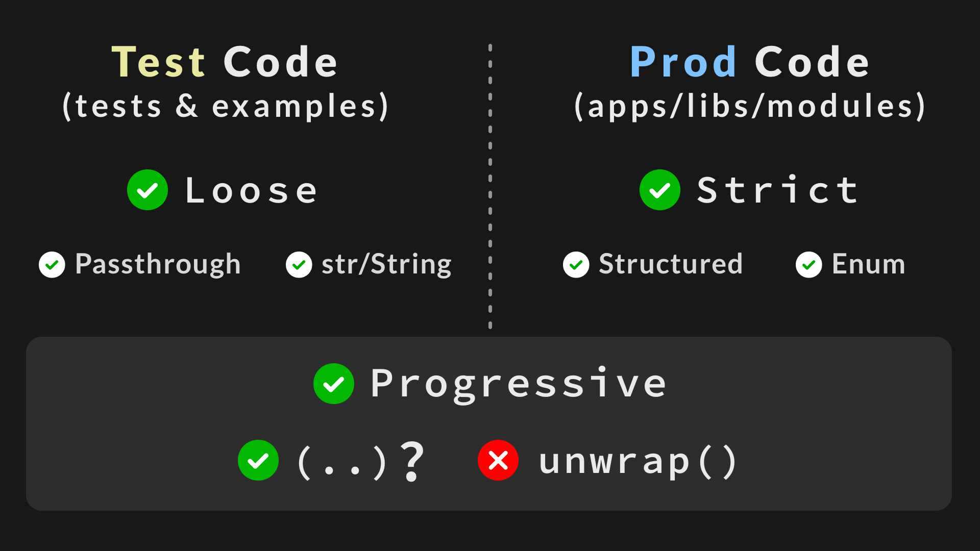Click the Prod Code heading
This screenshot has height=551, width=980.
(749, 62)
